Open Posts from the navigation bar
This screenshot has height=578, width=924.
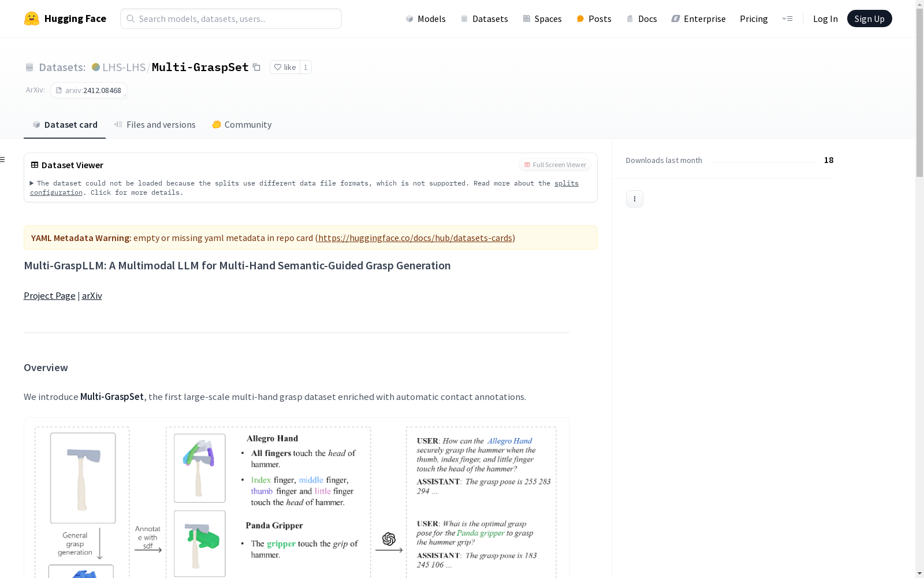tap(594, 18)
